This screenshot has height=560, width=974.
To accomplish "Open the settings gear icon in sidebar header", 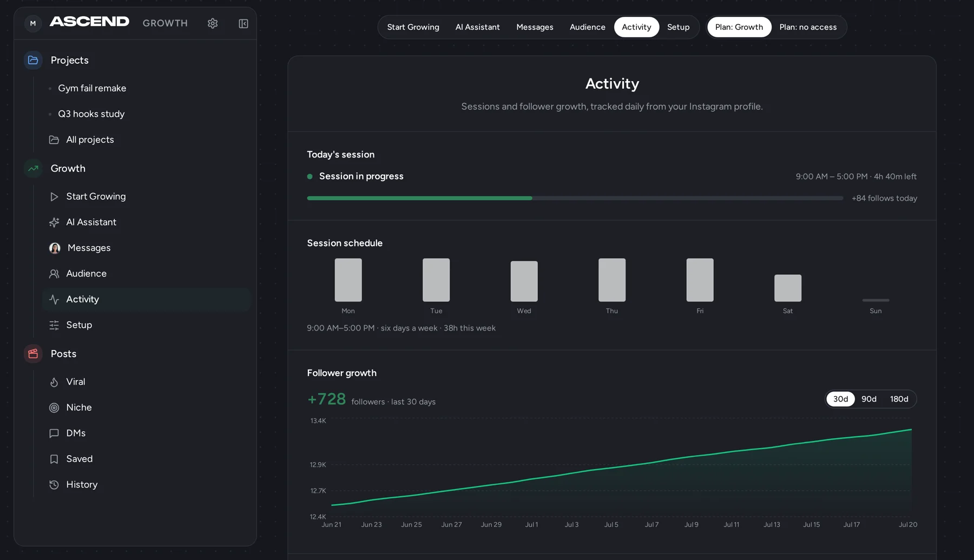I will tap(213, 23).
